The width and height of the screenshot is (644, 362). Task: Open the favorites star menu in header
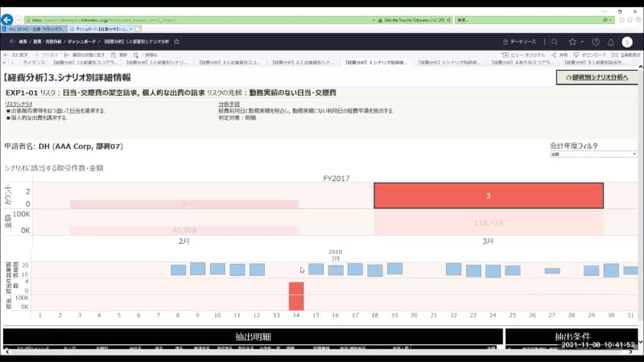click(x=572, y=42)
